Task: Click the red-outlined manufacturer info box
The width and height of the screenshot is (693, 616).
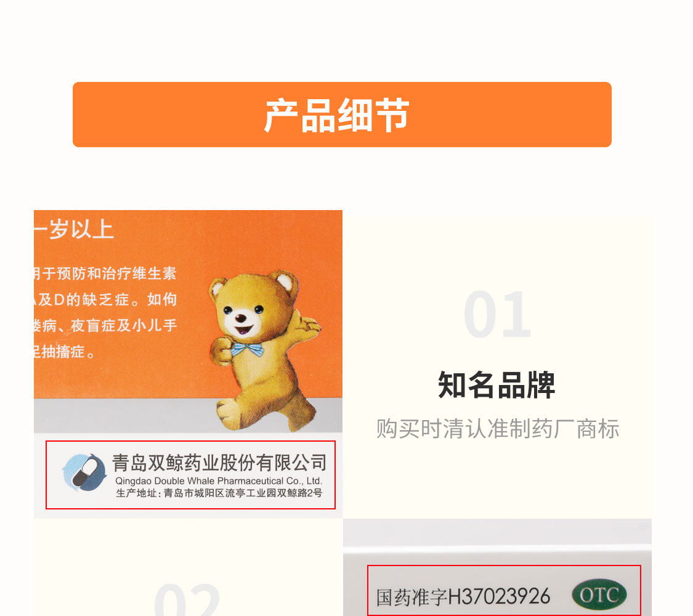Action: 190,474
